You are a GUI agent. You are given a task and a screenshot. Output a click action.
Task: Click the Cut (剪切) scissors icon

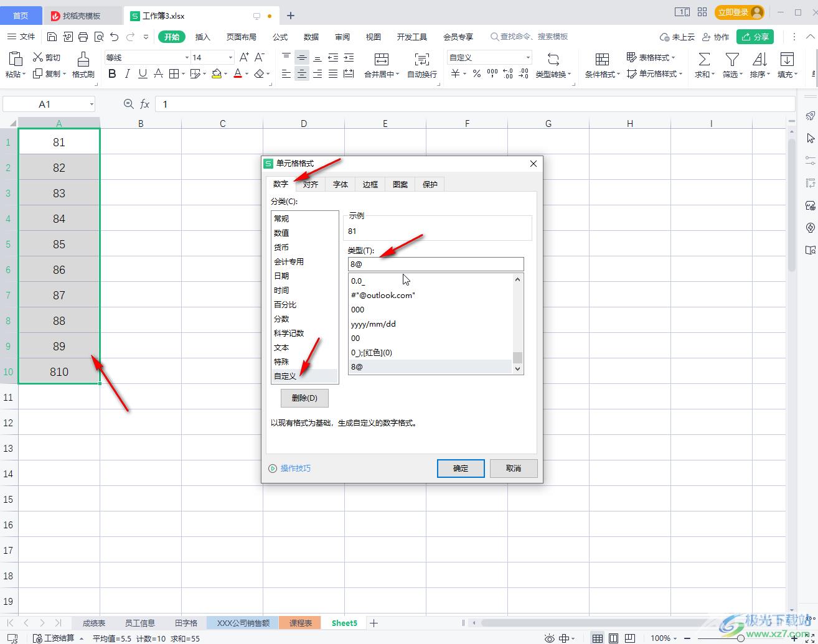[x=38, y=57]
